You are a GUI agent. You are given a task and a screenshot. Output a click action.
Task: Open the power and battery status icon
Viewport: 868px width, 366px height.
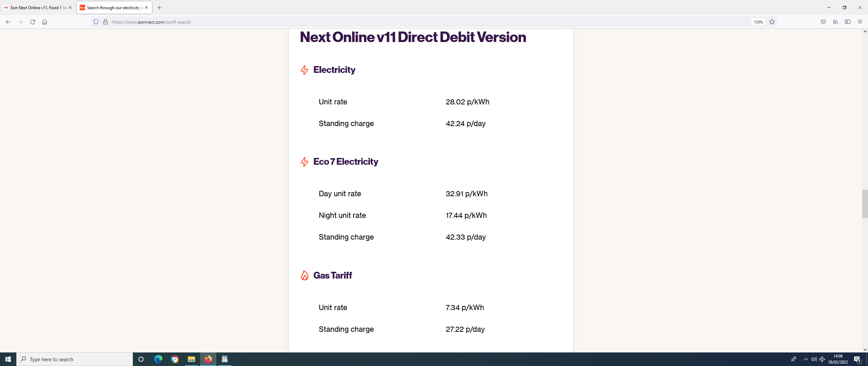pos(822,359)
